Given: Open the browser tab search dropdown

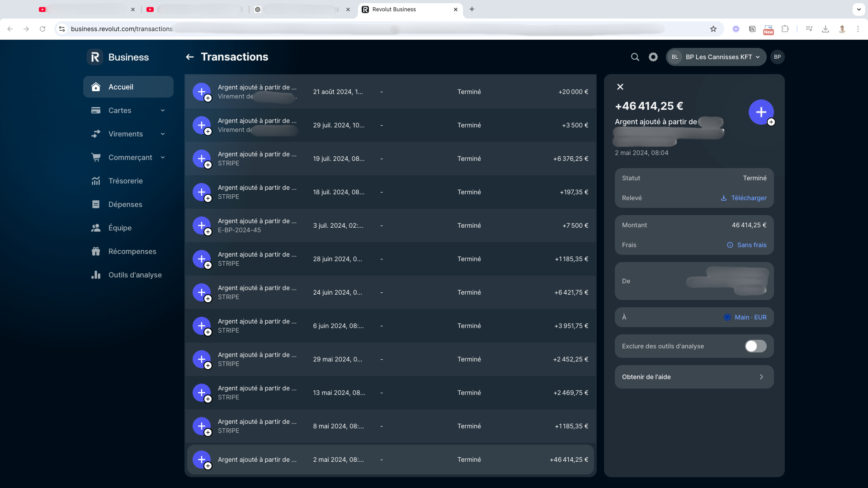Looking at the screenshot, I should click(859, 9).
